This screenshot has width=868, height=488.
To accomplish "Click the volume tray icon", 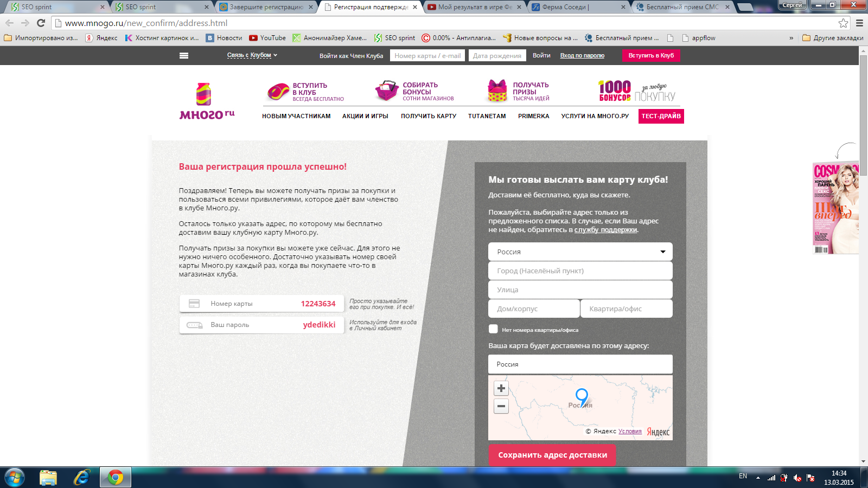I will coord(797,478).
